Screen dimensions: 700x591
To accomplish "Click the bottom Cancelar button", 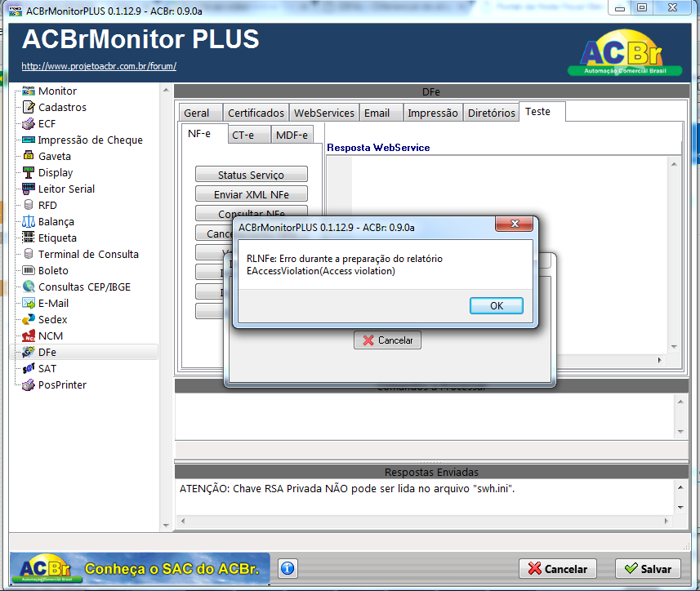I will (558, 569).
